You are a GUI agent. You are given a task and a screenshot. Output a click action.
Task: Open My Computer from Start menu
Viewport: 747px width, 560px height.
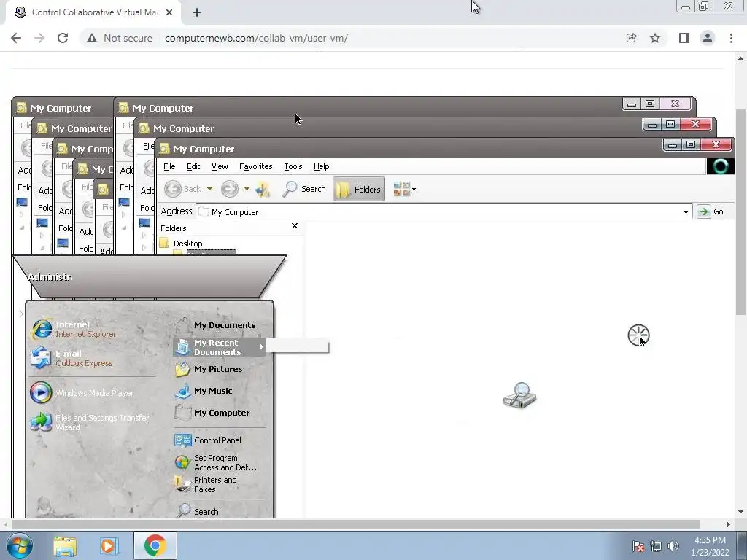point(212,413)
